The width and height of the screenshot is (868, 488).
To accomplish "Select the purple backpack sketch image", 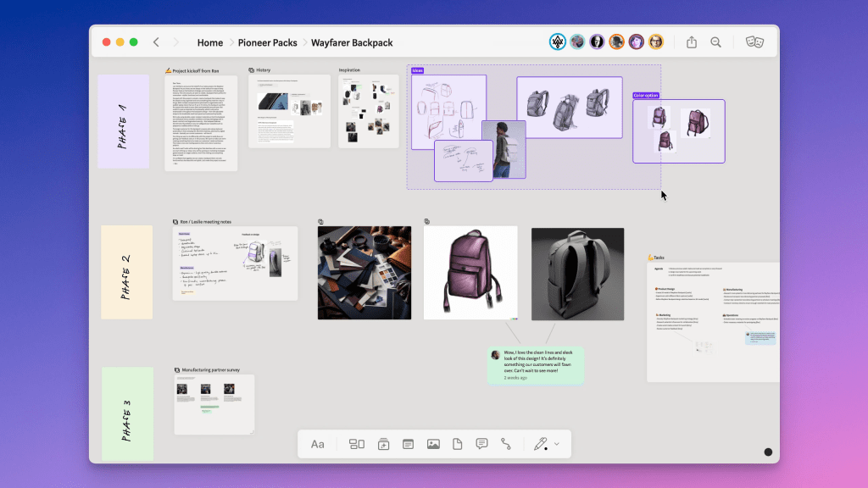I will point(470,273).
